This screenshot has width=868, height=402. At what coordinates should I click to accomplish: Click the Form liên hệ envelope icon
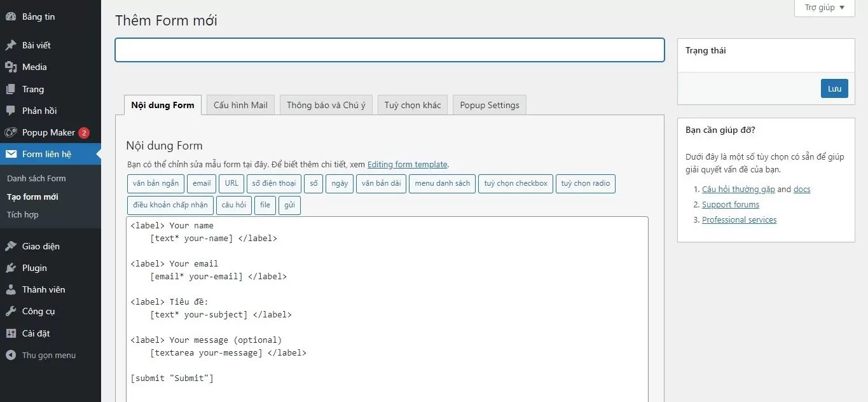point(11,154)
